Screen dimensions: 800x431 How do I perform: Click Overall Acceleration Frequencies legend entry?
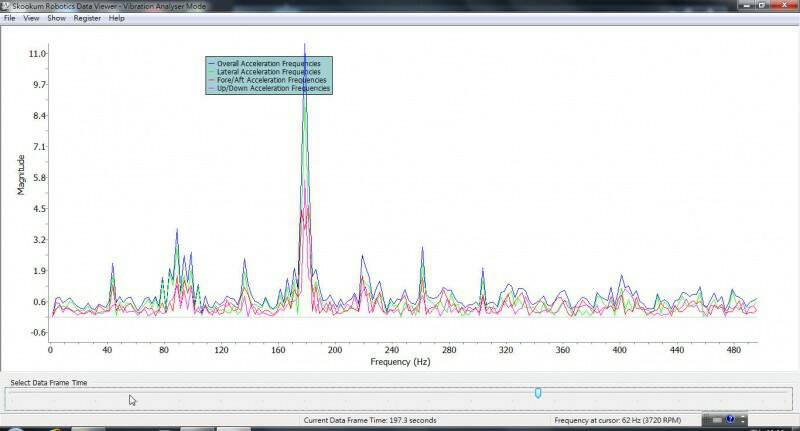[264, 64]
